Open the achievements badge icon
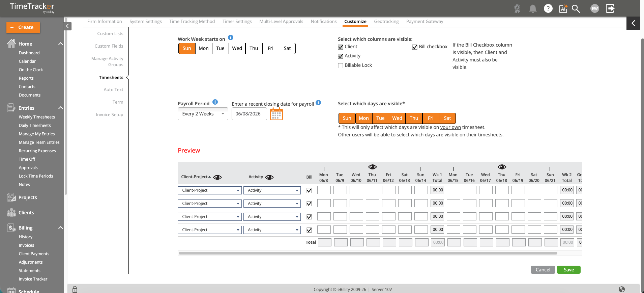Viewport: 644px width, 293px height. point(517,8)
